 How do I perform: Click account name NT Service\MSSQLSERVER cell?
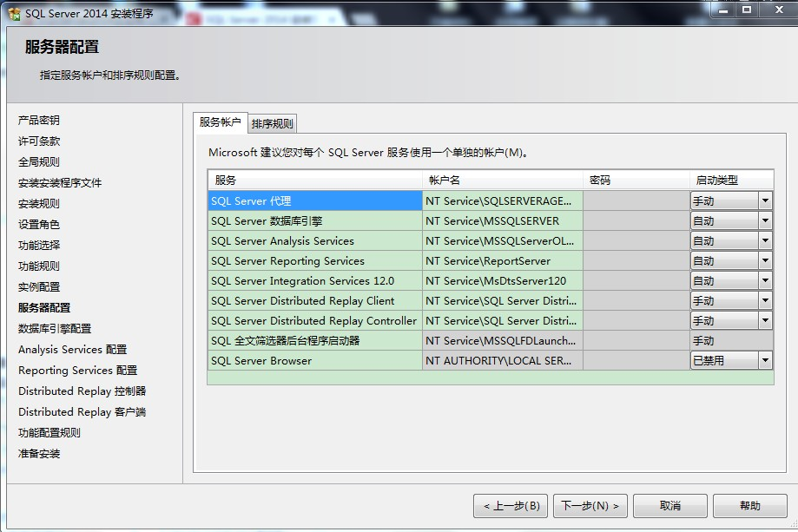coord(503,220)
